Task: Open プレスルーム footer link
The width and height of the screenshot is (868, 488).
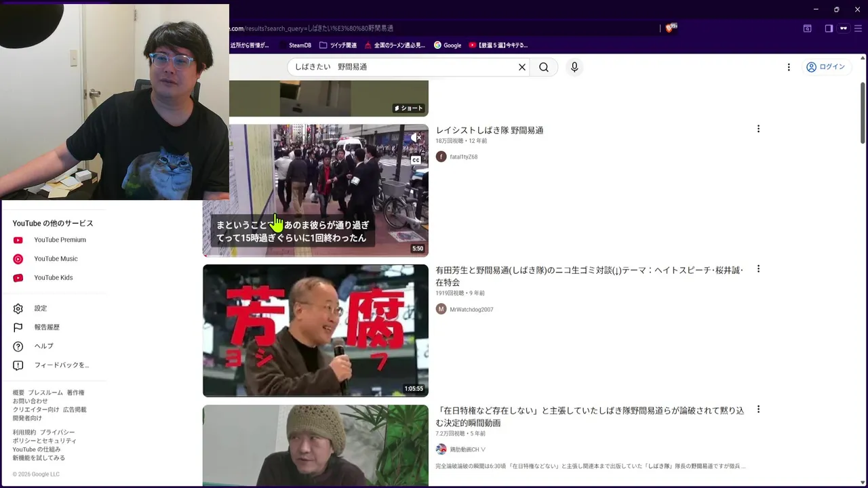Action: 45,393
